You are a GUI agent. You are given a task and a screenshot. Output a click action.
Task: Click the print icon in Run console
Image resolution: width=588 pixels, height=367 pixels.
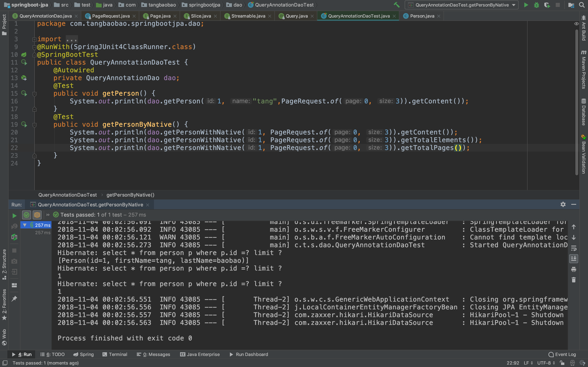[574, 269]
